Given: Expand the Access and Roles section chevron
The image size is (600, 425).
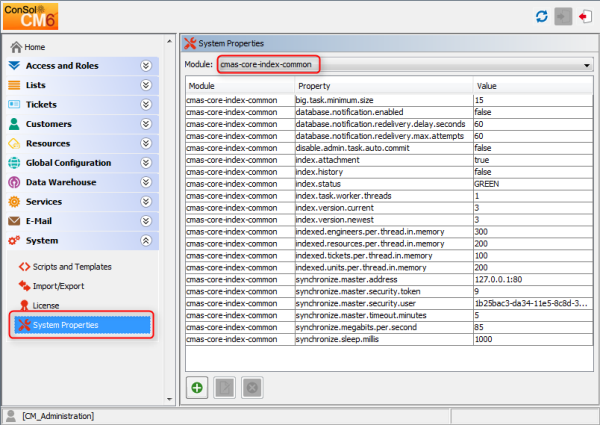Looking at the screenshot, I should tap(146, 66).
